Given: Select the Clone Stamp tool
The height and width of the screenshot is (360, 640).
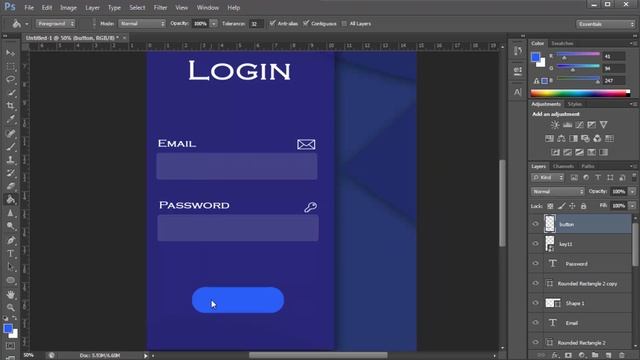Looking at the screenshot, I should point(11,160).
